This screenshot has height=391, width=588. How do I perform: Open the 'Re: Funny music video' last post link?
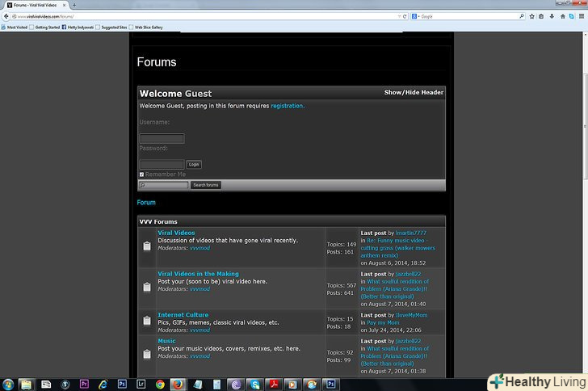[x=398, y=248]
